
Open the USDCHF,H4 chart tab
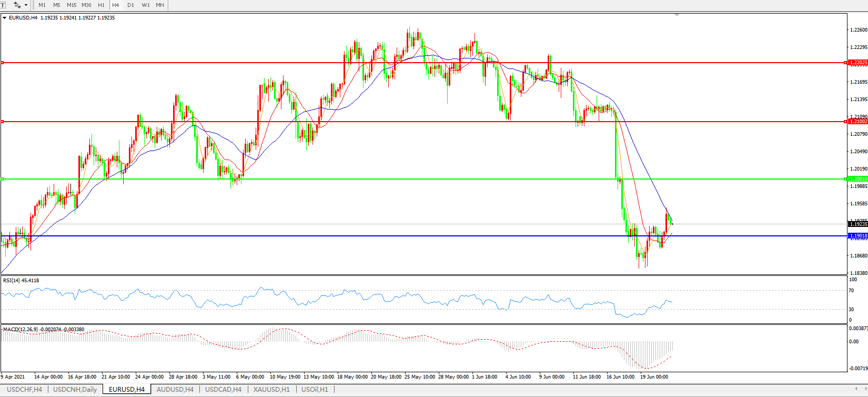click(24, 390)
